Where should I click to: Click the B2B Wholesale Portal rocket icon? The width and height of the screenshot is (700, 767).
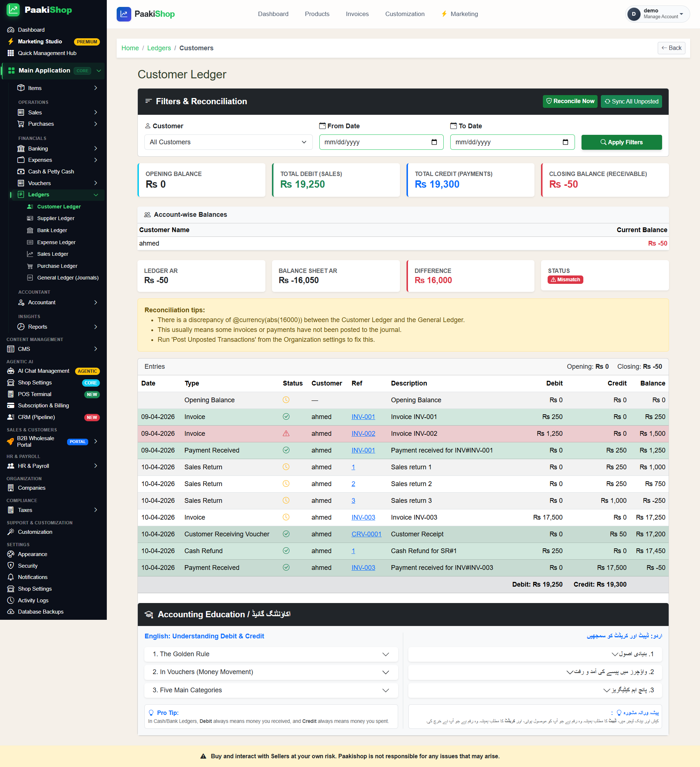(x=10, y=441)
